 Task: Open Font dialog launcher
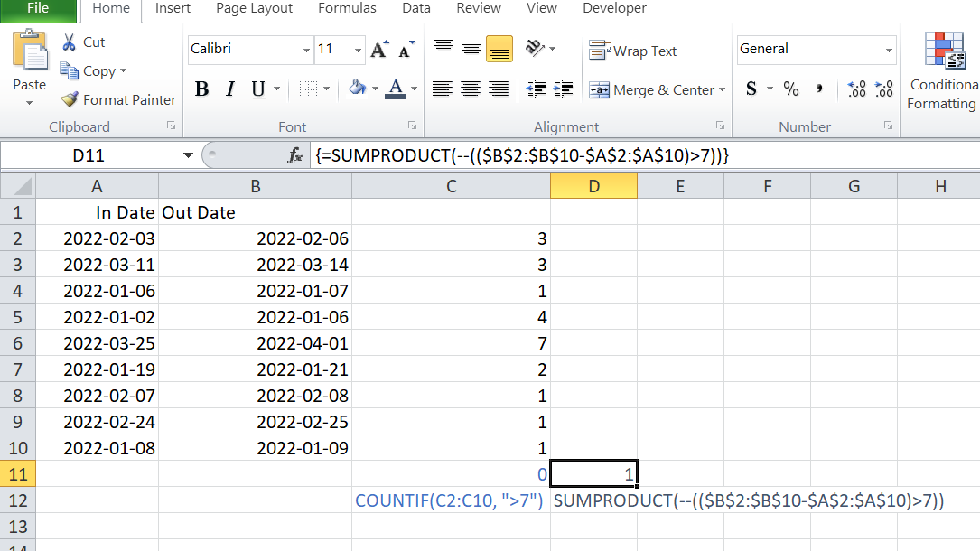(413, 126)
